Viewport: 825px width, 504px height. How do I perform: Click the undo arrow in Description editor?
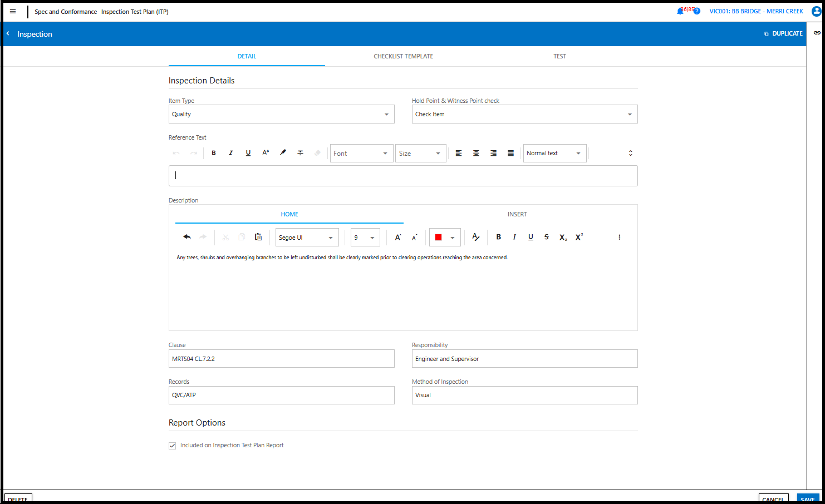pos(188,236)
